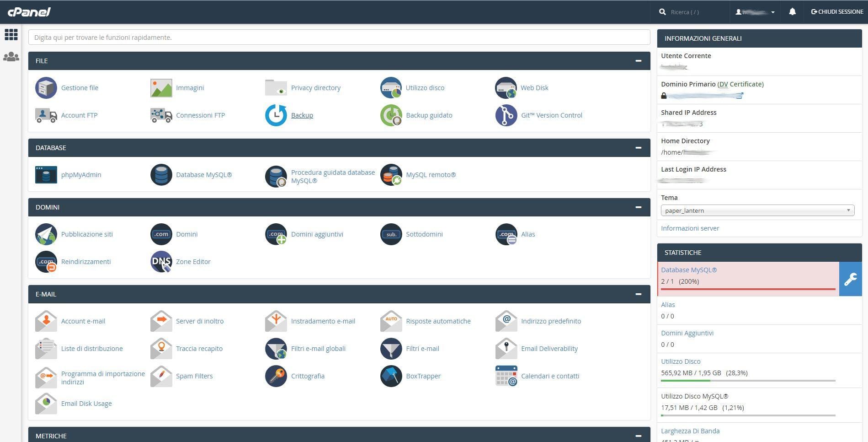The image size is (868, 442).
Task: Open the Risposte automatiche icon
Action: coord(391,321)
